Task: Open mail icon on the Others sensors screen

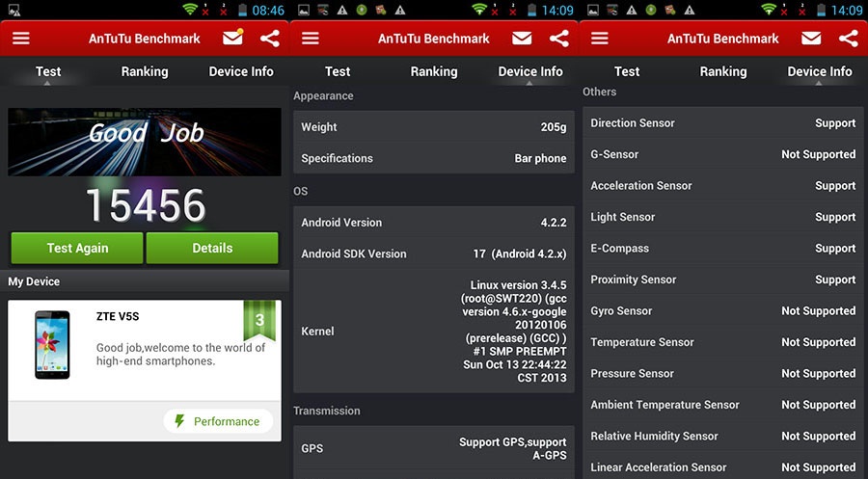Action: coord(811,39)
